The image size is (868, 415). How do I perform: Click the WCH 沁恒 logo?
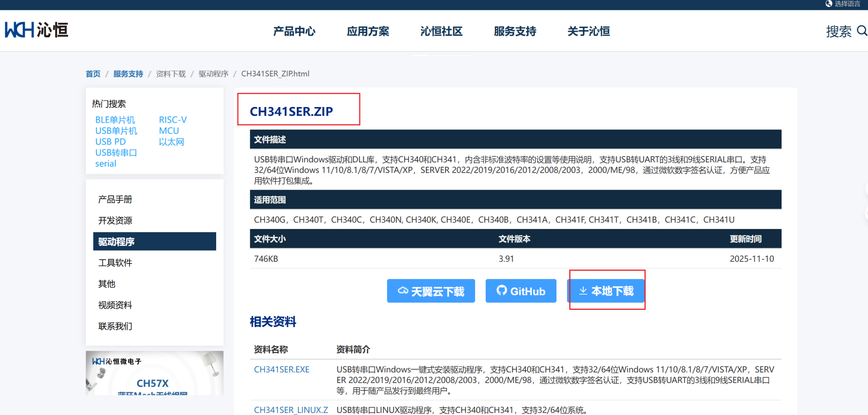coord(37,30)
